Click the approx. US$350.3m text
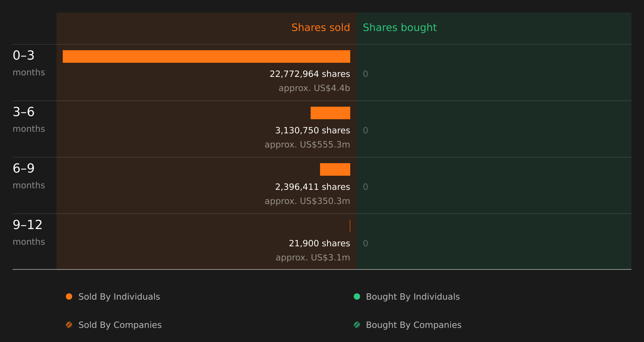The width and height of the screenshot is (644, 342). 307,201
